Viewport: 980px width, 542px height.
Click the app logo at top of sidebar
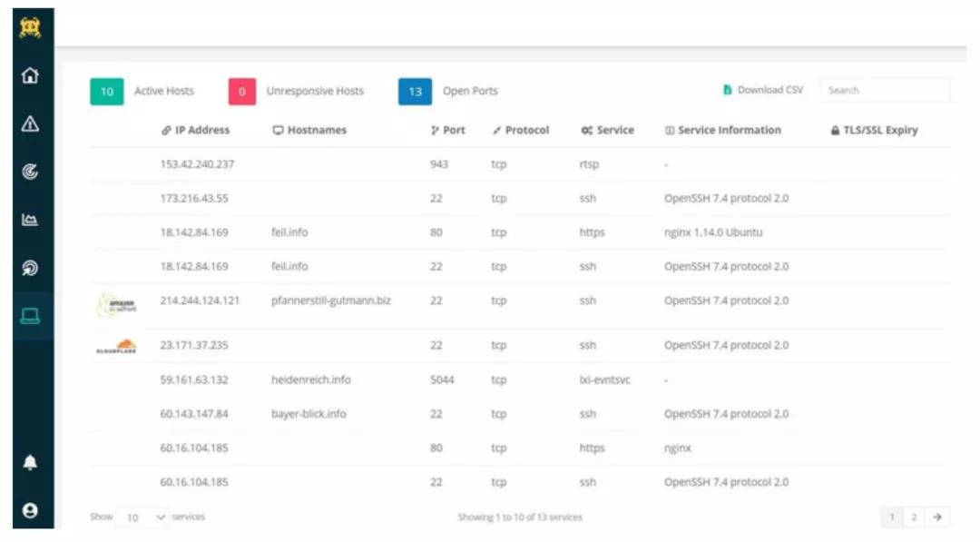(x=30, y=27)
